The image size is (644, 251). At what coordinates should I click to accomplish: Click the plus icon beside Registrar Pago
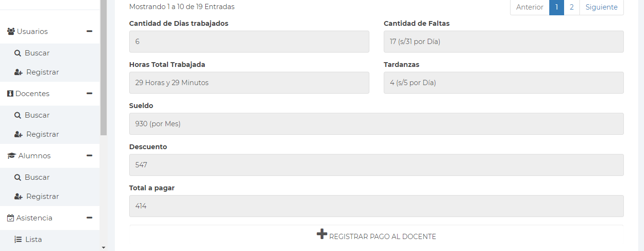pyautogui.click(x=322, y=234)
